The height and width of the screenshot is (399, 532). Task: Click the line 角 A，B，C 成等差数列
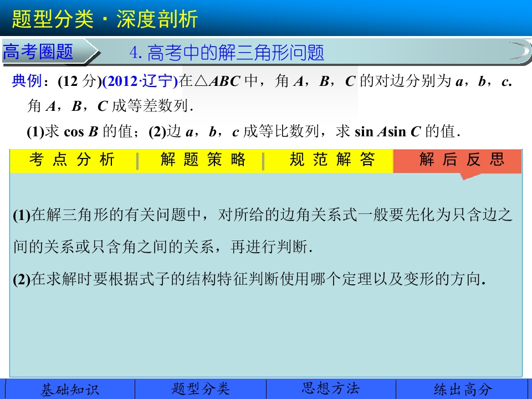(110, 106)
